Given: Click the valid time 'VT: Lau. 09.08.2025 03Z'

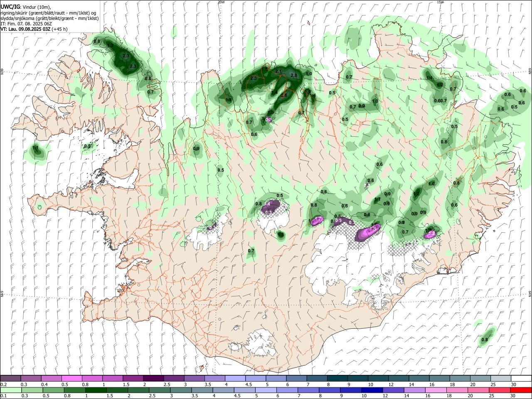Looking at the screenshot, I should pos(26,29).
